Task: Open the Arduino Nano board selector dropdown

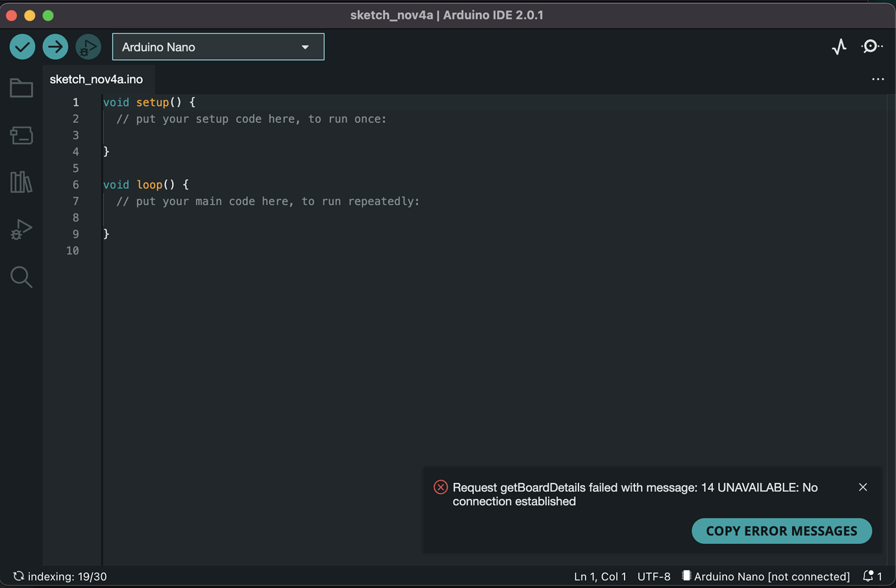Action: (x=218, y=46)
